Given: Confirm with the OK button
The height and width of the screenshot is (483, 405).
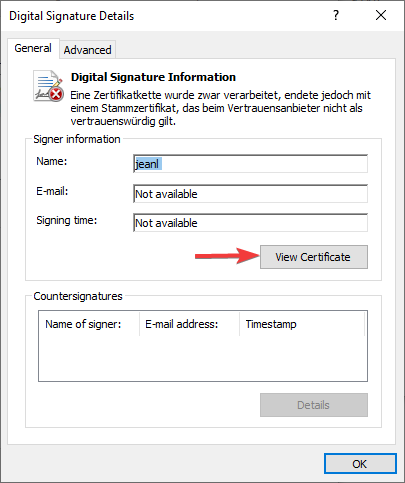Looking at the screenshot, I should coord(360,464).
